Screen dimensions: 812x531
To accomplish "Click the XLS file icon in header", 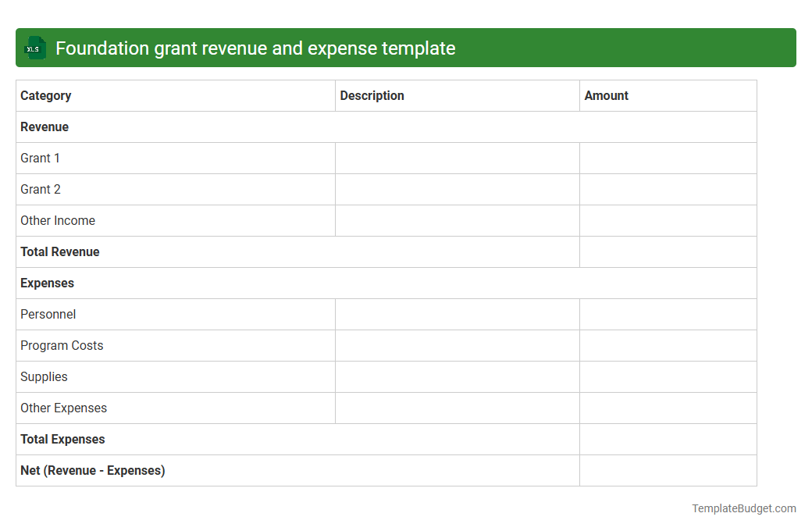I will pos(34,48).
